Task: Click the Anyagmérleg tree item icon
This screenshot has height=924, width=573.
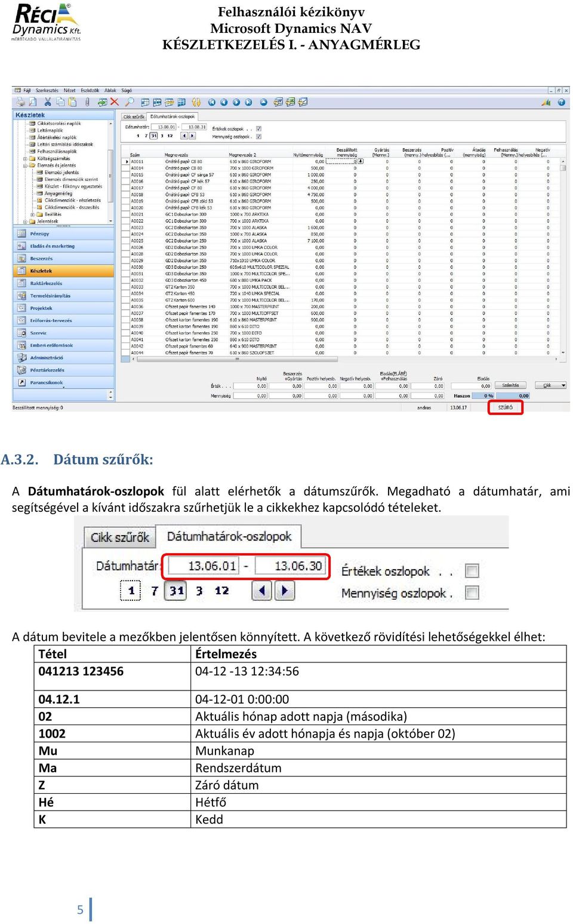Action: (39, 194)
